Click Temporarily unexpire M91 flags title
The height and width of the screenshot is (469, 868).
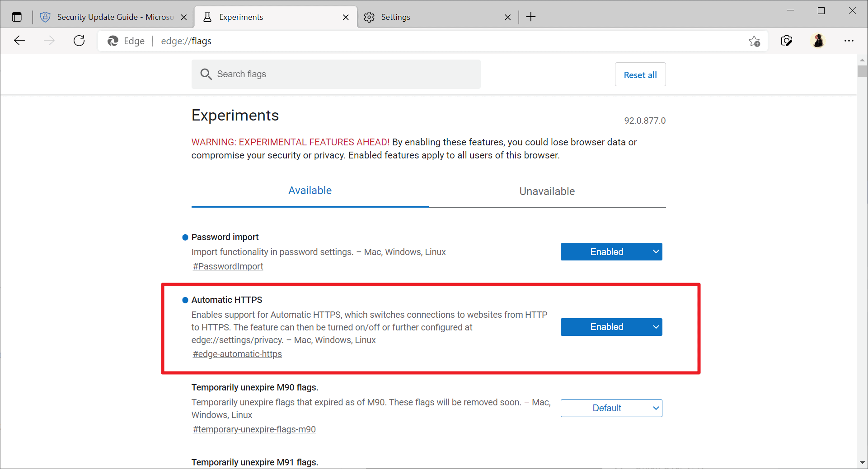(255, 462)
